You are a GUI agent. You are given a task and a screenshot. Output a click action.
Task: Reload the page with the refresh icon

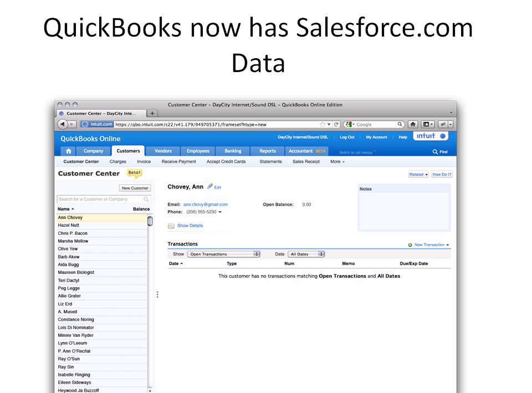pyautogui.click(x=336, y=125)
